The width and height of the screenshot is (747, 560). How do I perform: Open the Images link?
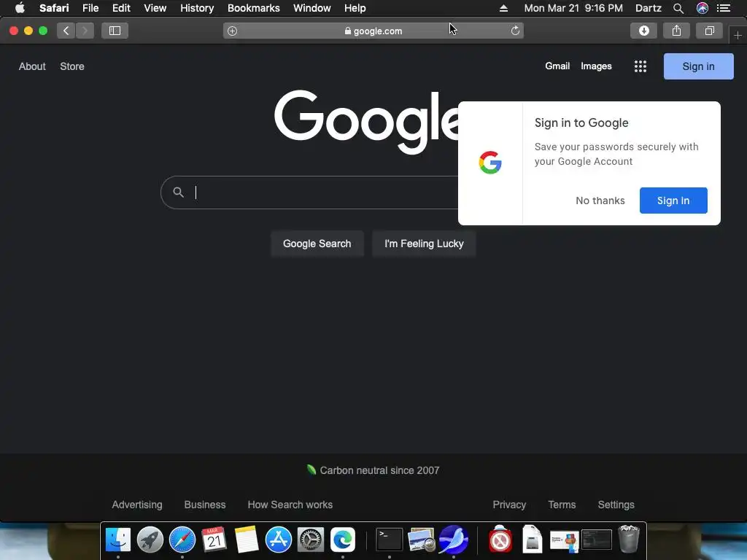tap(596, 66)
